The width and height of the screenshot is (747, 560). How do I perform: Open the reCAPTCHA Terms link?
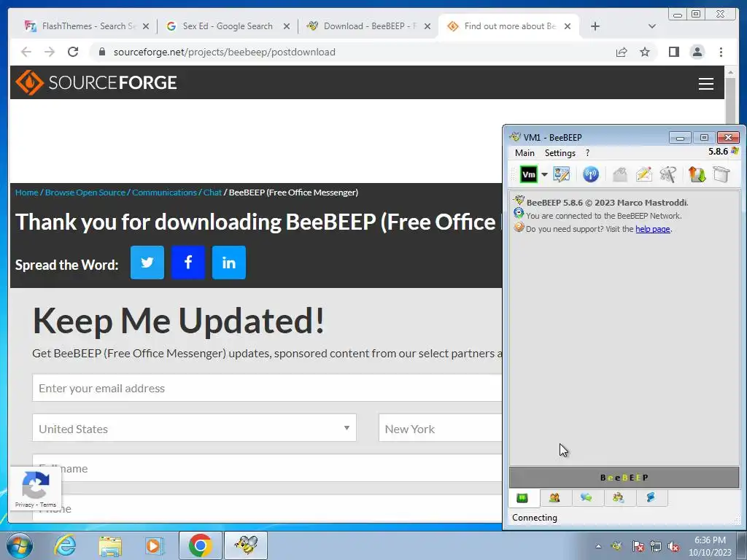48,505
